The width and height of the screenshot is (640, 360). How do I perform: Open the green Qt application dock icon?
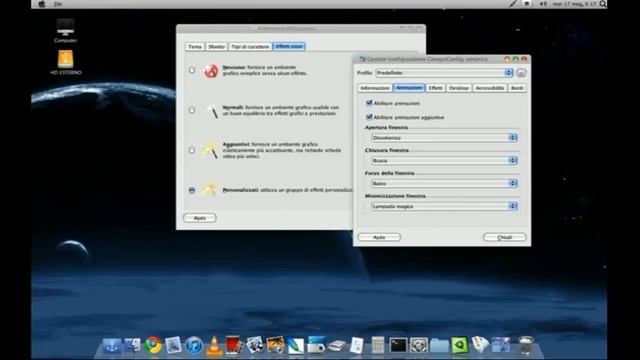click(x=460, y=345)
